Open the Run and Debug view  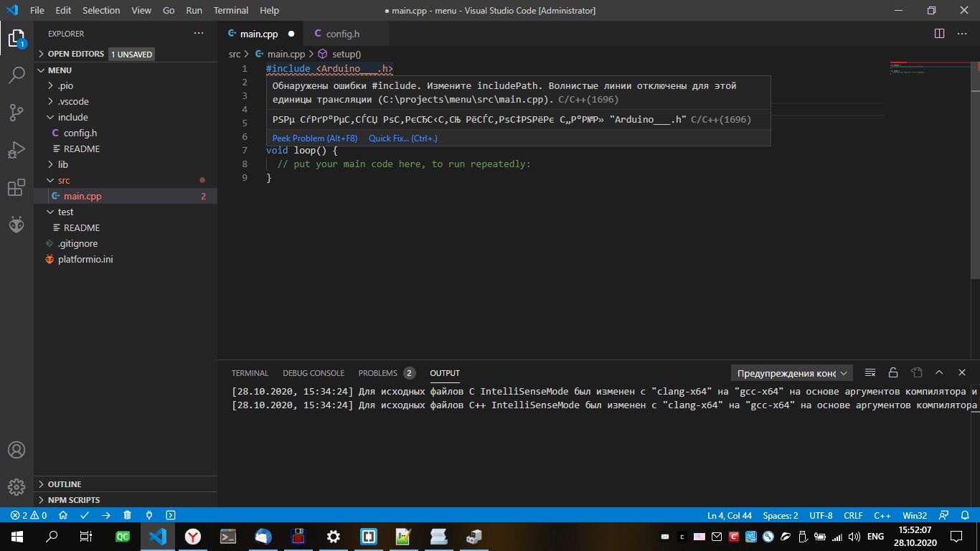pyautogui.click(x=17, y=151)
